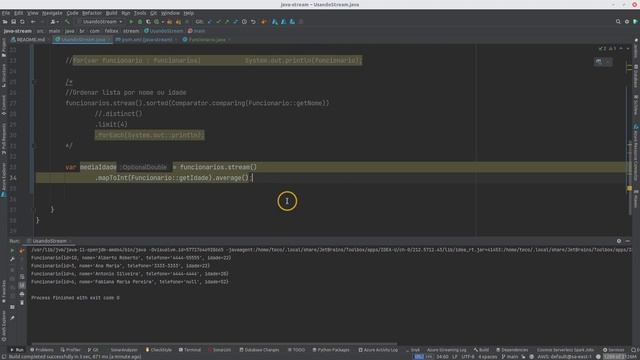Open the UsandoStream run configuration dropdown
The height and width of the screenshot is (360, 640).
[x=100, y=22]
